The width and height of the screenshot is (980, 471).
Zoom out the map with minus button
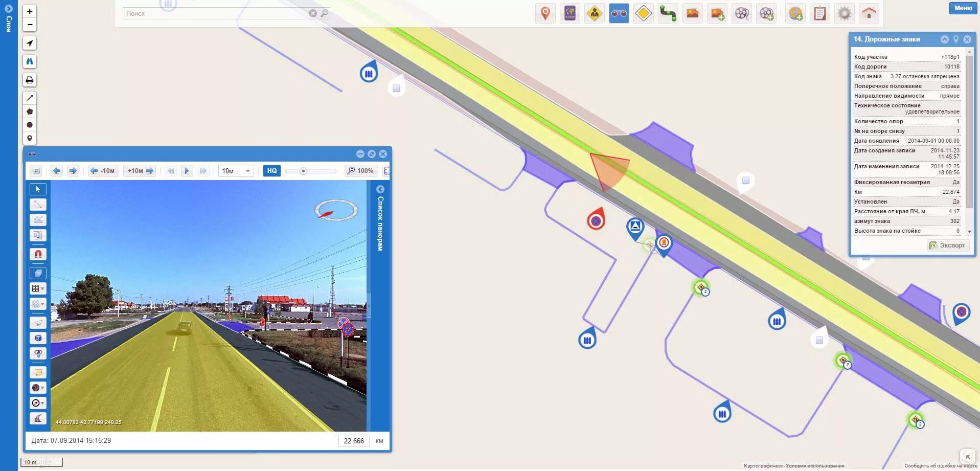pyautogui.click(x=30, y=24)
